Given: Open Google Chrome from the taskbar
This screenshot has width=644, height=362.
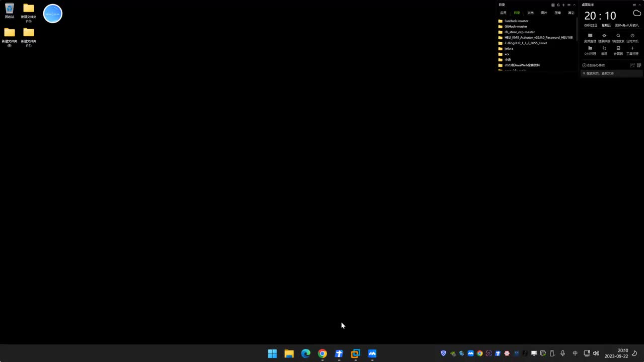Looking at the screenshot, I should [x=322, y=353].
